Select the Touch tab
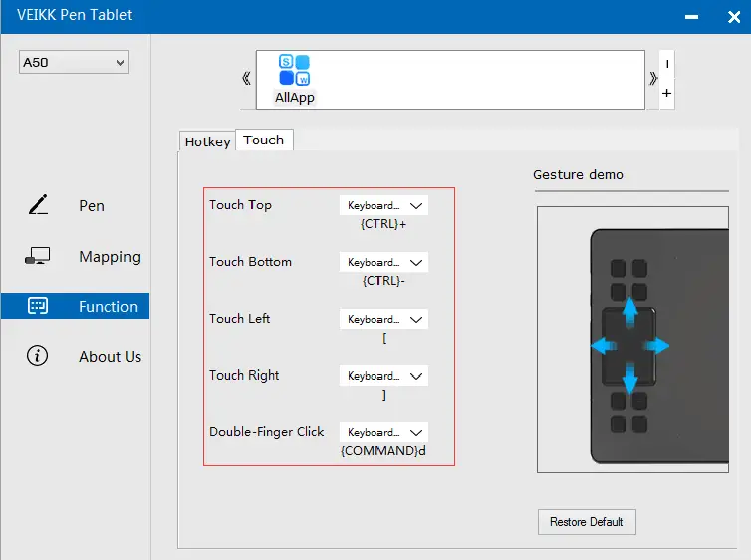 (264, 140)
